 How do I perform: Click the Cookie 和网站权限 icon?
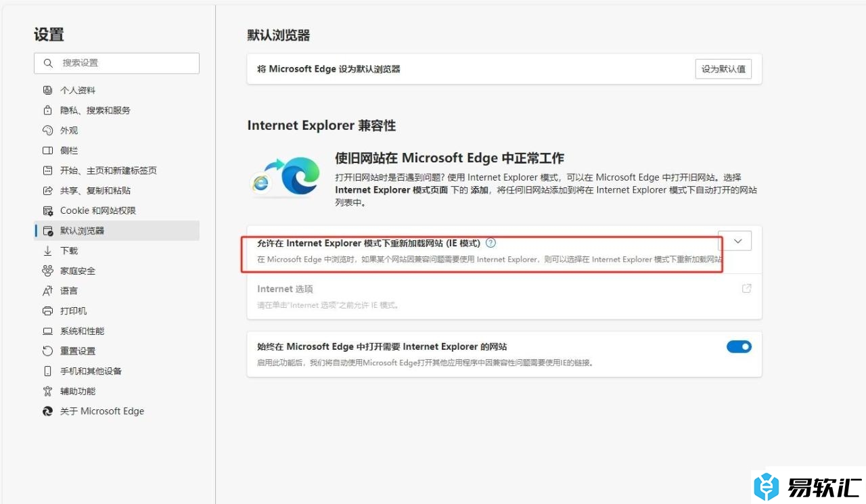click(x=47, y=210)
